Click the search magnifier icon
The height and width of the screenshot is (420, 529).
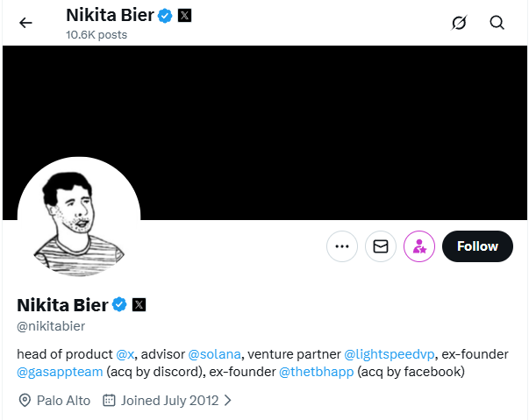[497, 23]
